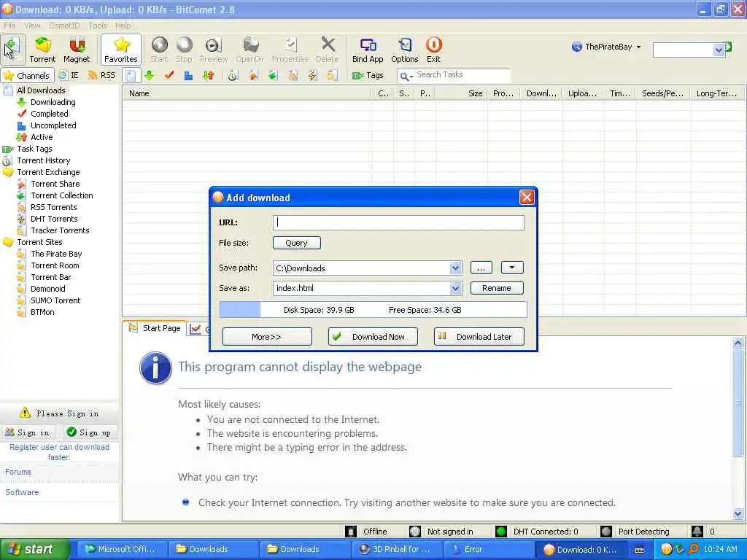
Task: Click the OpenDir toolbar icon
Action: click(x=249, y=50)
